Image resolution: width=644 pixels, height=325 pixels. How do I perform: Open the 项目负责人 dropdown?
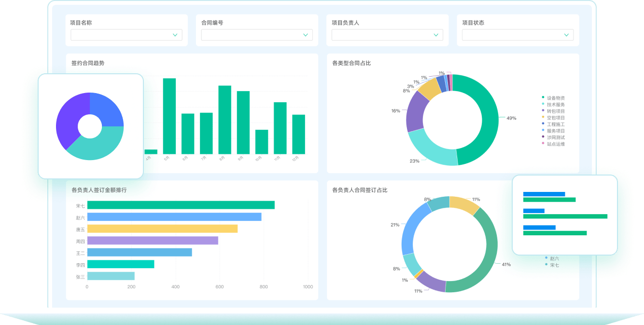387,35
